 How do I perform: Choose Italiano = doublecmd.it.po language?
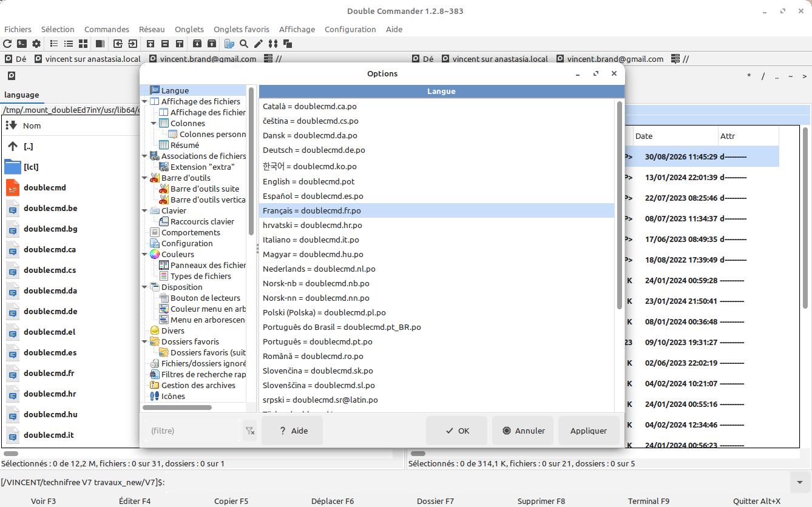[437, 240]
